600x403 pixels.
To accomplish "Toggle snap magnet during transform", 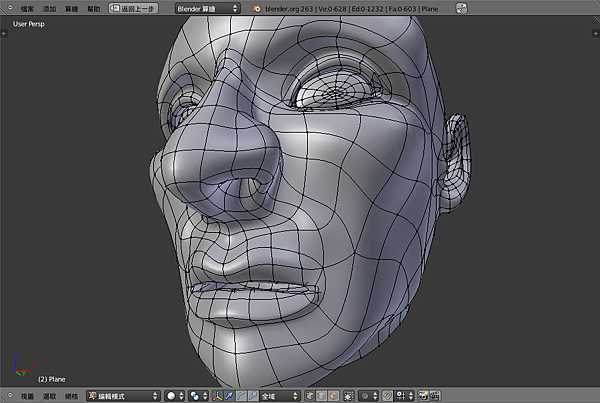I will point(387,396).
